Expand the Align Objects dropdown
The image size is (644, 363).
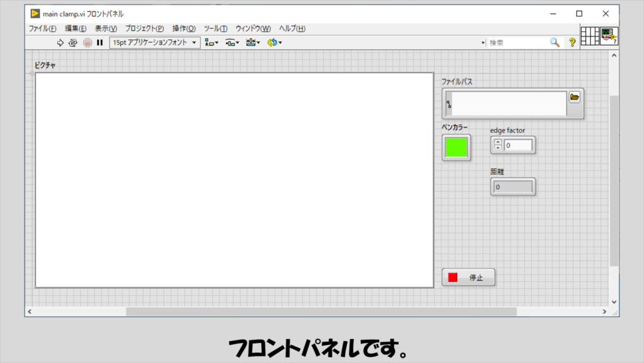pyautogui.click(x=211, y=43)
